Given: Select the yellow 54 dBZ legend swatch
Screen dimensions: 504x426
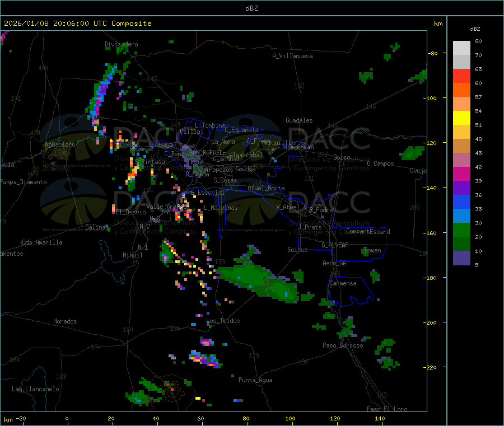Looking at the screenshot, I should 461,118.
